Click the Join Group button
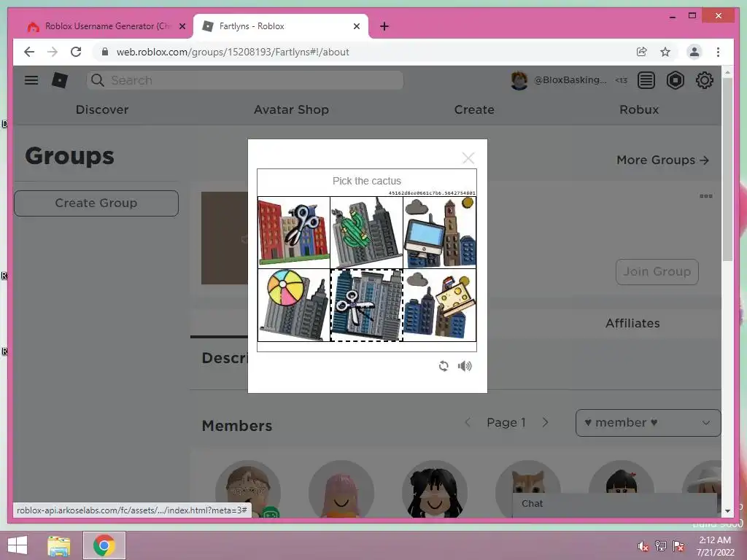Image resolution: width=747 pixels, height=560 pixels. 657,272
